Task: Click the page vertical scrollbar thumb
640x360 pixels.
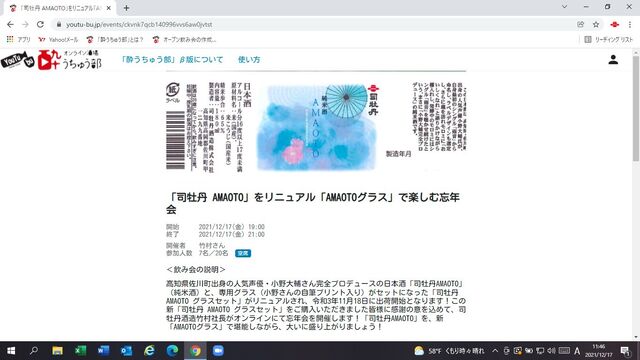Action: (636, 108)
